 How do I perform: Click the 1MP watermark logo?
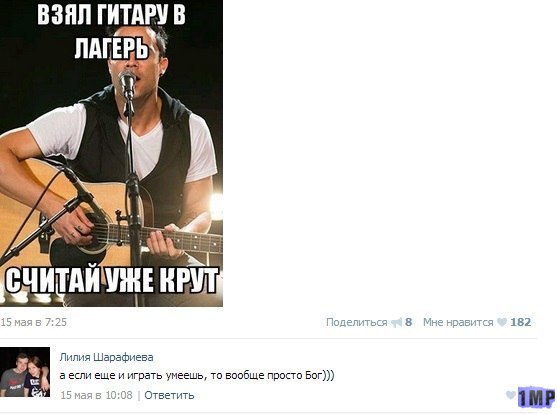click(536, 397)
